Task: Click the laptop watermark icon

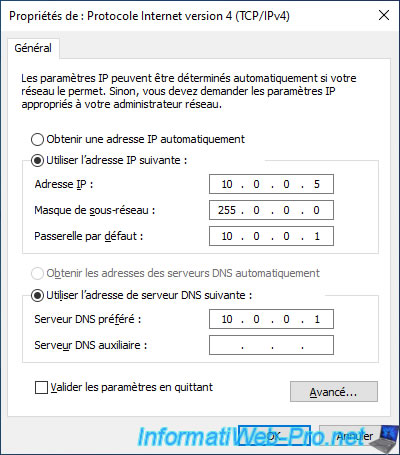Action: click(383, 439)
